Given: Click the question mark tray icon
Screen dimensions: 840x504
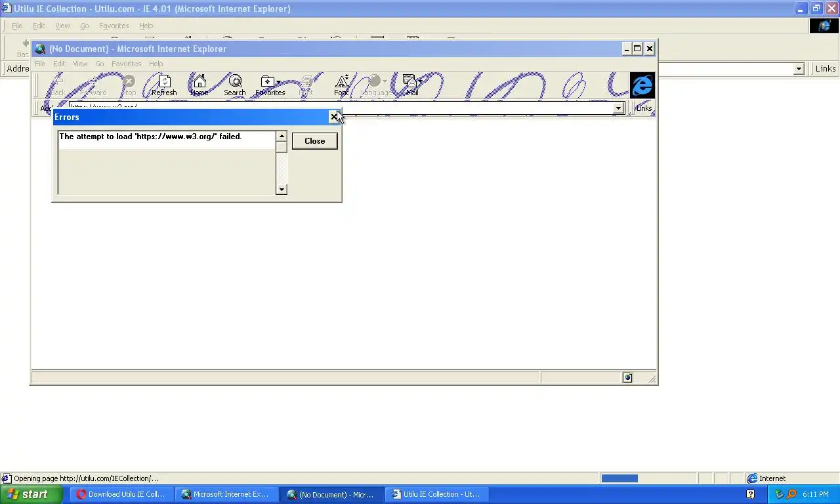Looking at the screenshot, I should tap(751, 494).
